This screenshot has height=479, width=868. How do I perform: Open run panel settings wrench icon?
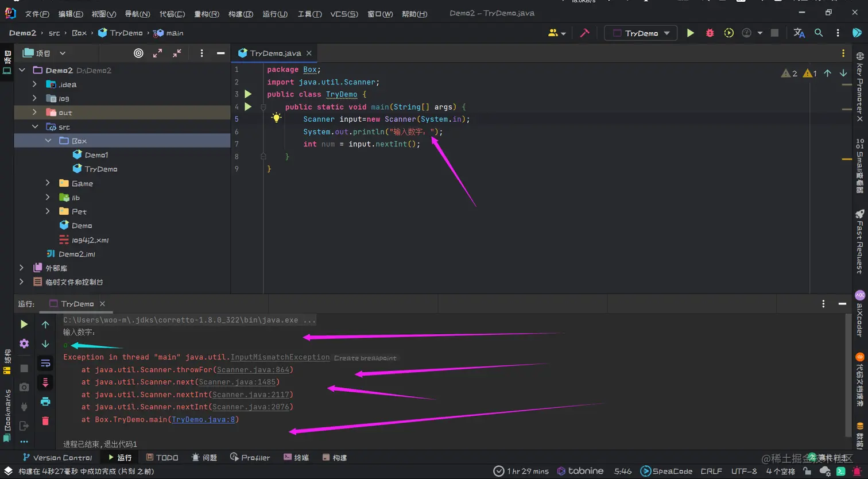pyautogui.click(x=24, y=343)
